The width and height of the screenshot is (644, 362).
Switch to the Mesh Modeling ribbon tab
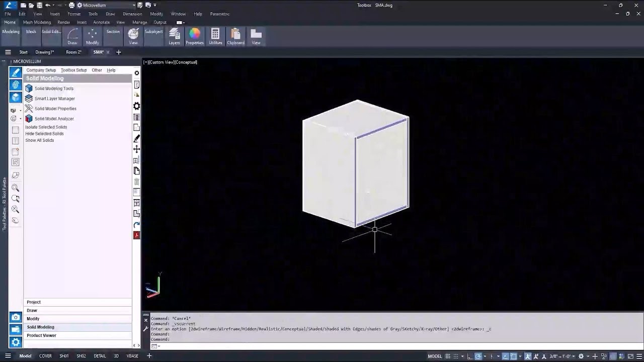(x=37, y=22)
